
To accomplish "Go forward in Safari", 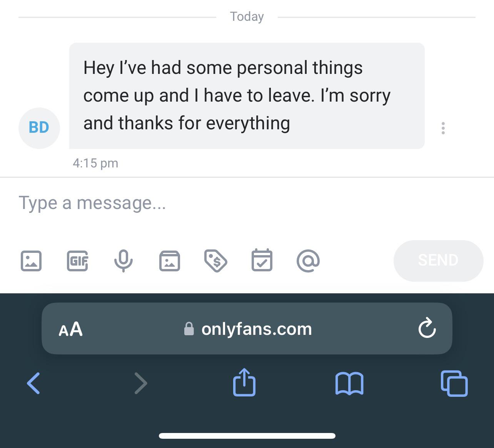I will (x=141, y=383).
